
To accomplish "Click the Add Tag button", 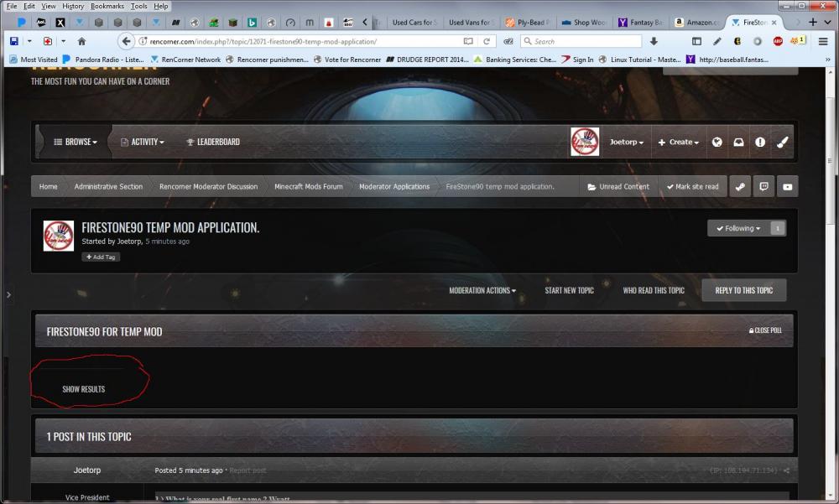I will coord(101,257).
